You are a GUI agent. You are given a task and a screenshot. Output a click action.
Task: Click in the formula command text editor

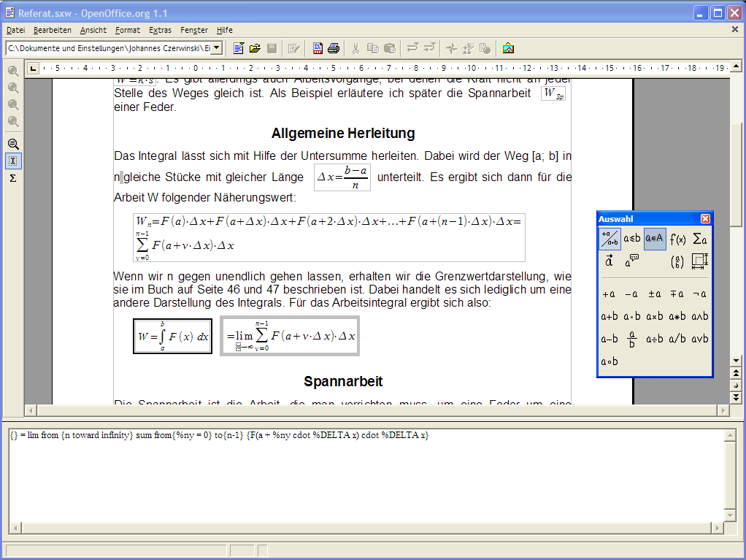(365, 482)
